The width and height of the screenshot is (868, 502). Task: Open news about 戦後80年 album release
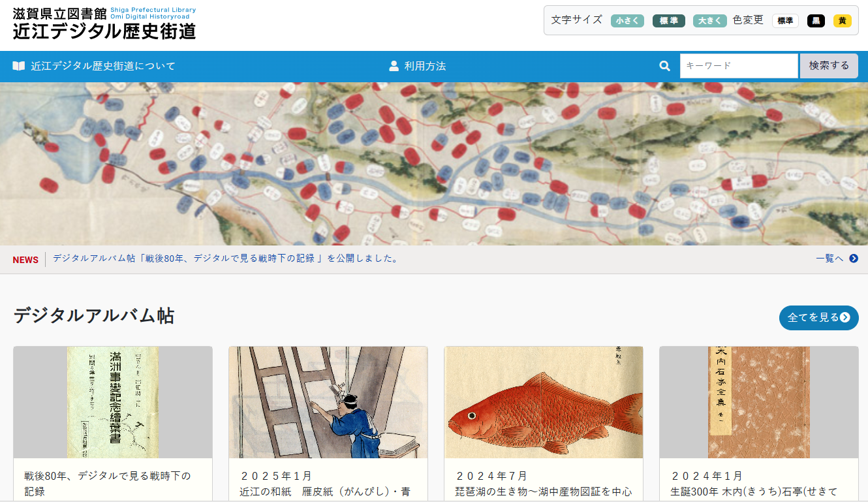tap(225, 259)
